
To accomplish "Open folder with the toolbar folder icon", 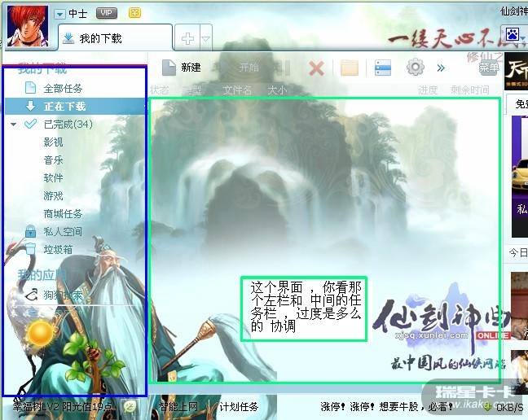I will click(350, 68).
